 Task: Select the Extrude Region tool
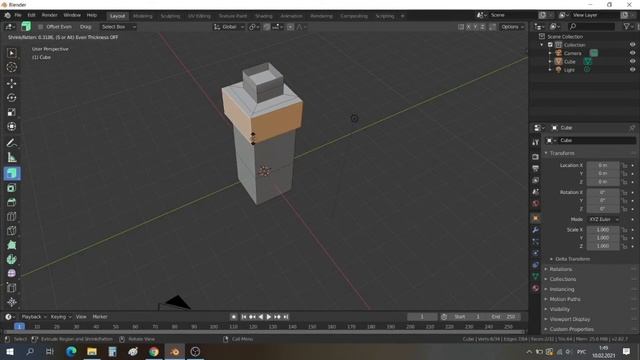[x=11, y=173]
